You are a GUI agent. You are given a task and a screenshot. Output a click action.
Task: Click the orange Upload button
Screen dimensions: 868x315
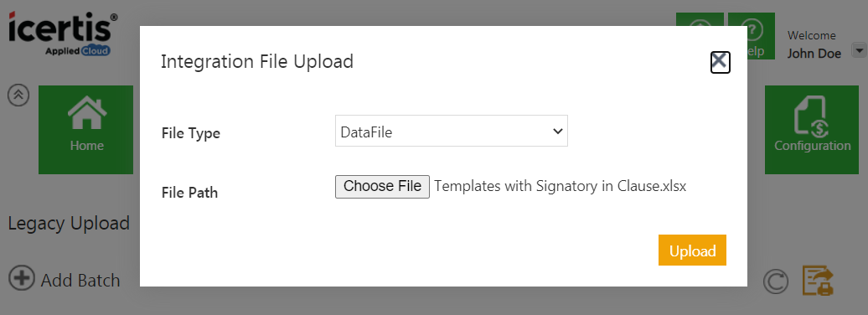click(x=692, y=250)
